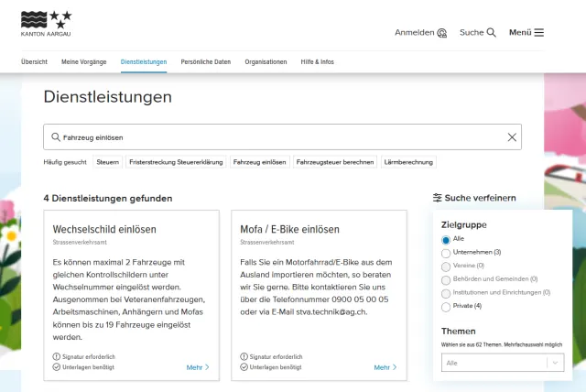The height and width of the screenshot is (392, 586).
Task: Click the Suche magnifier icon in header
Action: [492, 32]
